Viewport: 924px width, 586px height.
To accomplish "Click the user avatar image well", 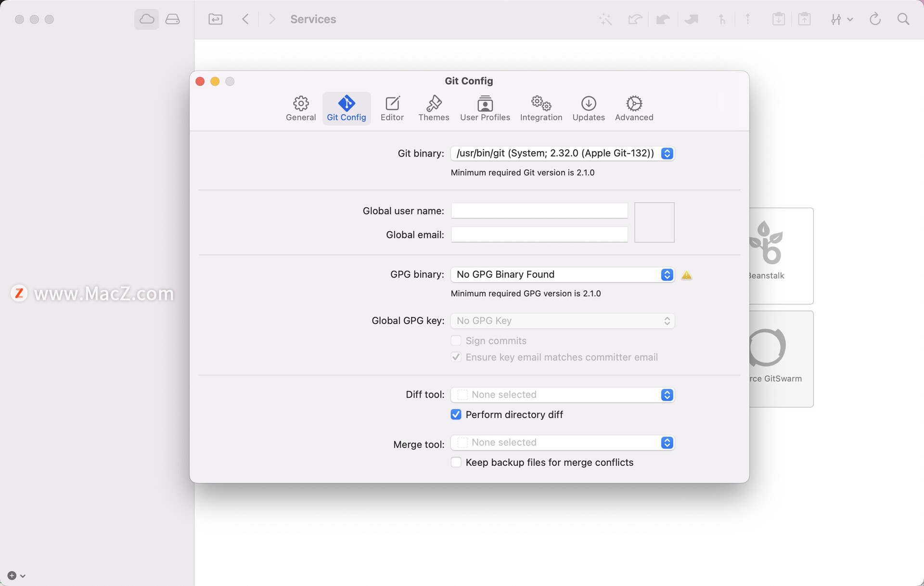I will coord(654,222).
